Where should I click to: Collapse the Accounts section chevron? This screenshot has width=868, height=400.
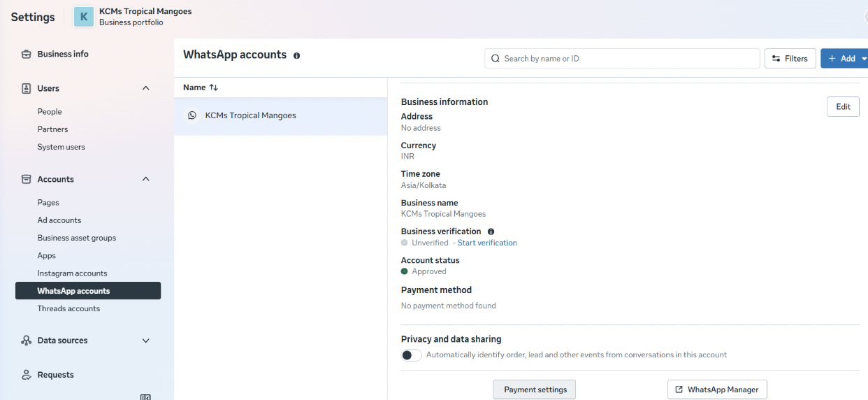(146, 179)
